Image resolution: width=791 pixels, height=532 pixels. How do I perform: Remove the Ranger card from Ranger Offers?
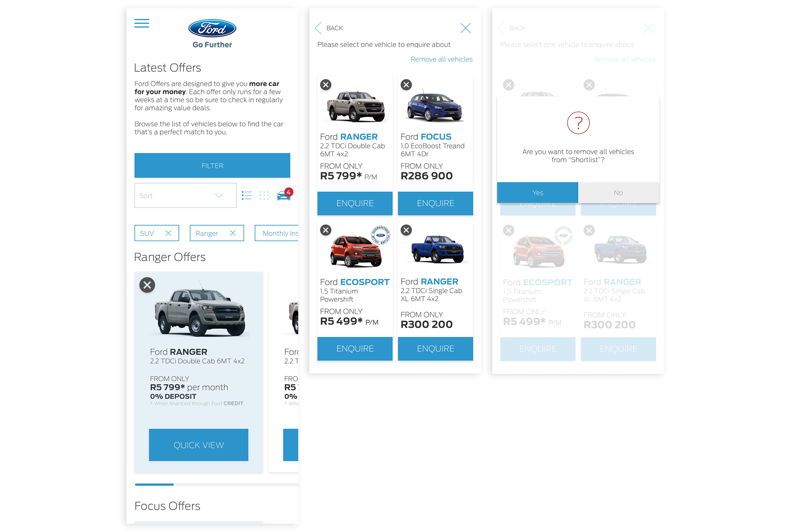[147, 285]
